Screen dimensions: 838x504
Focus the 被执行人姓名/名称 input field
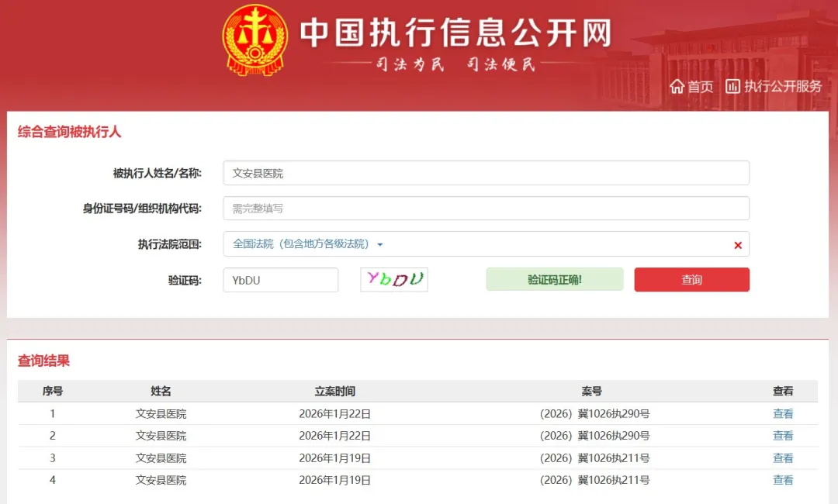(x=487, y=173)
